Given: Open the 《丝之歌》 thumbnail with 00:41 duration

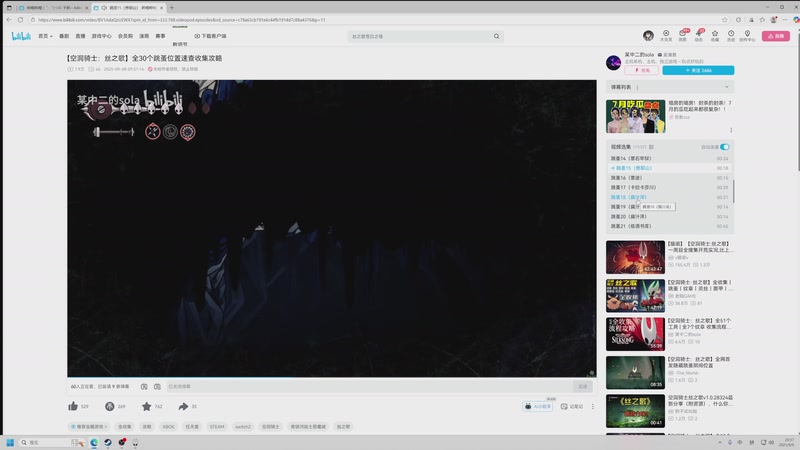Looking at the screenshot, I should coord(635,411).
